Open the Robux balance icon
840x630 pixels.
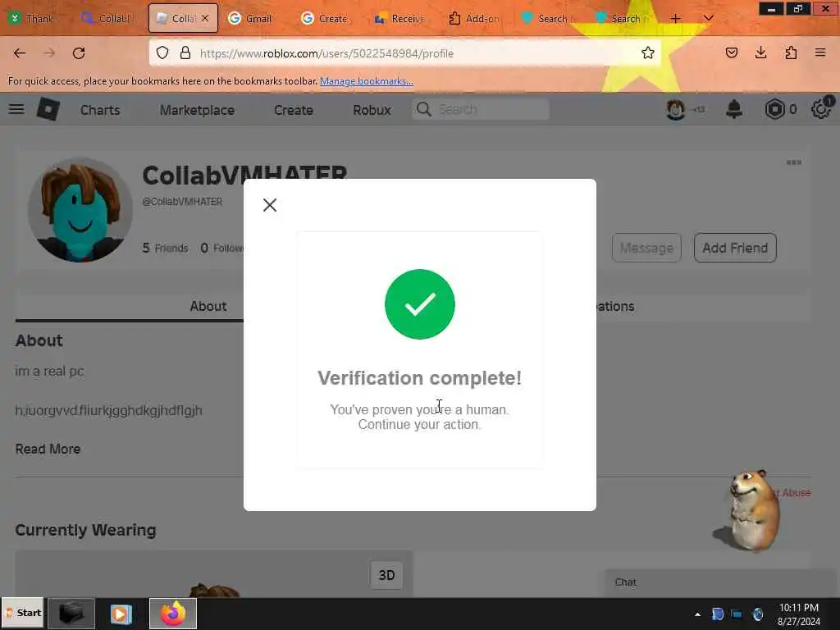(x=774, y=109)
